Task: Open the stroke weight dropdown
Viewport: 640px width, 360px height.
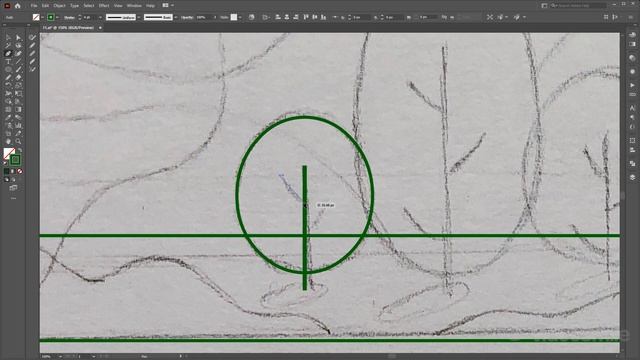Action: 100,17
